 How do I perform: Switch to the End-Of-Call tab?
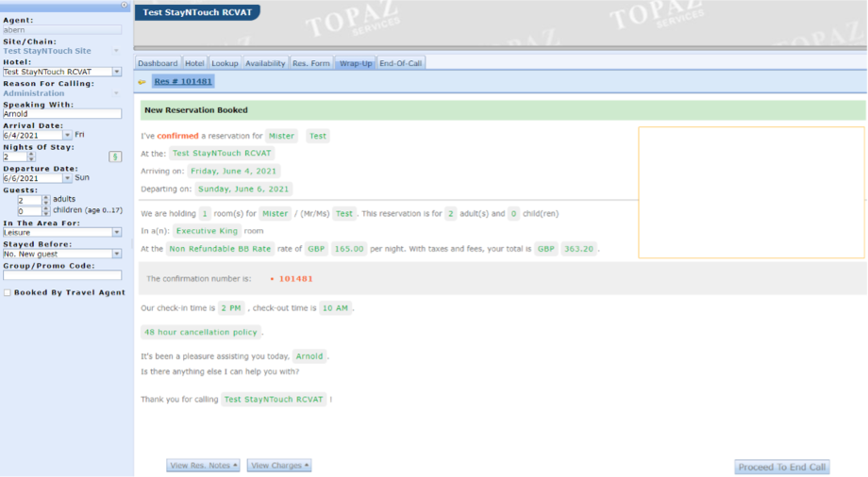pos(400,63)
